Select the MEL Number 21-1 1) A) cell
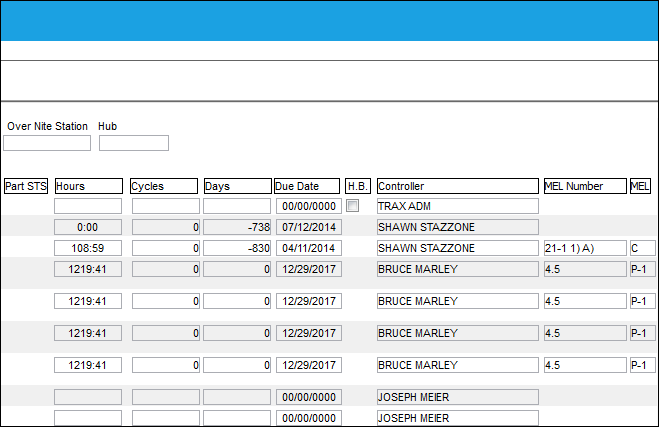Viewport: 659px width, 427px height. (585, 248)
